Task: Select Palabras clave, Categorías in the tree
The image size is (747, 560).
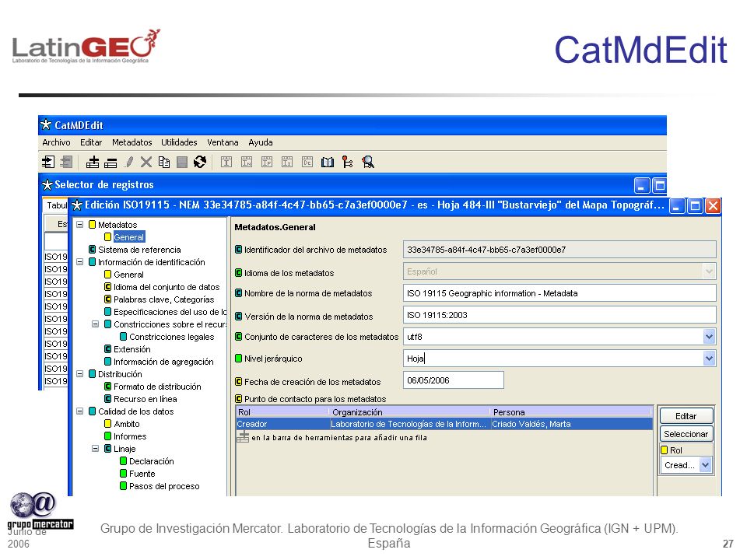Action: click(164, 299)
